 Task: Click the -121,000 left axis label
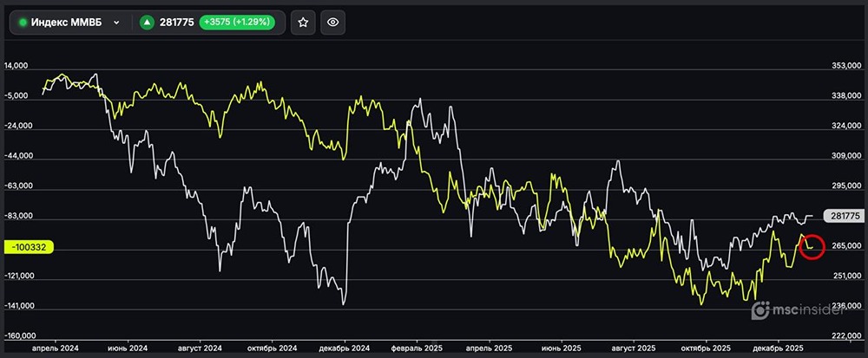pos(20,276)
